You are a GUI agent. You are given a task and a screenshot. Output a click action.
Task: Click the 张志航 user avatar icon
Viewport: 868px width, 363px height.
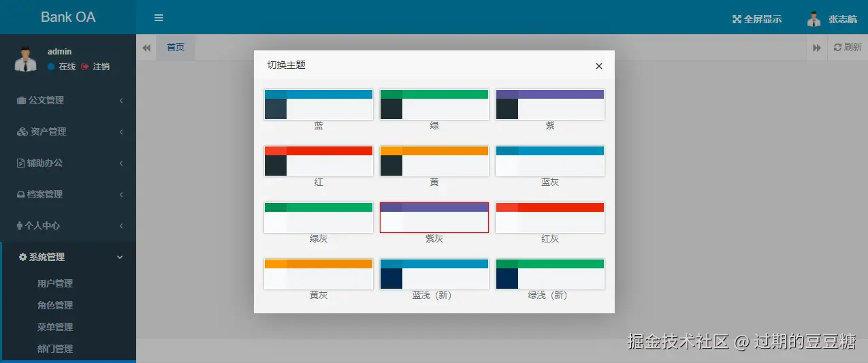tap(814, 19)
